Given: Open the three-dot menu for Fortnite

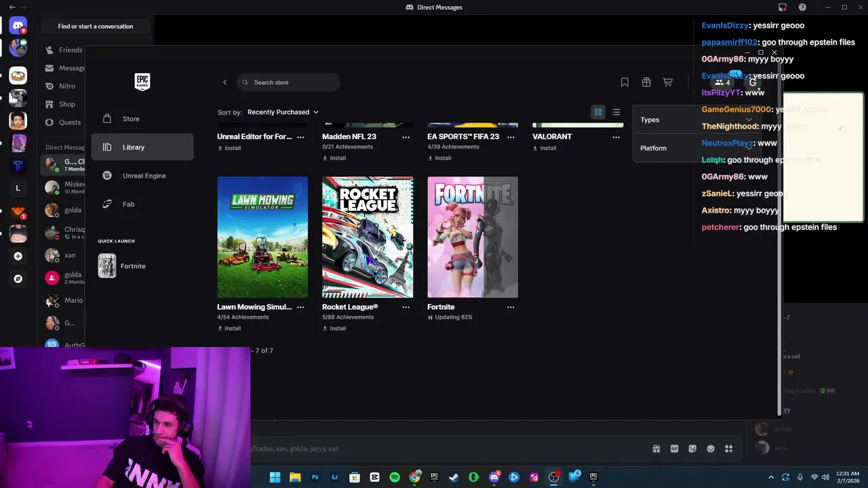Looking at the screenshot, I should click(x=511, y=307).
